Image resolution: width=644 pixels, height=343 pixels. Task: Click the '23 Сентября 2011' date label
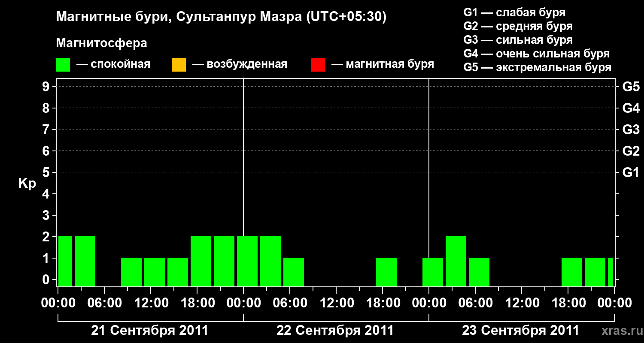point(521,331)
